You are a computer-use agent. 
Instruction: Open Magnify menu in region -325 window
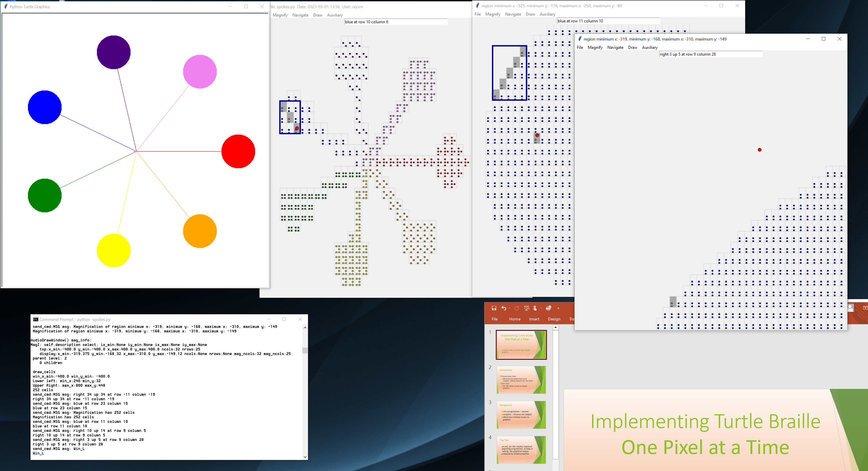(493, 14)
